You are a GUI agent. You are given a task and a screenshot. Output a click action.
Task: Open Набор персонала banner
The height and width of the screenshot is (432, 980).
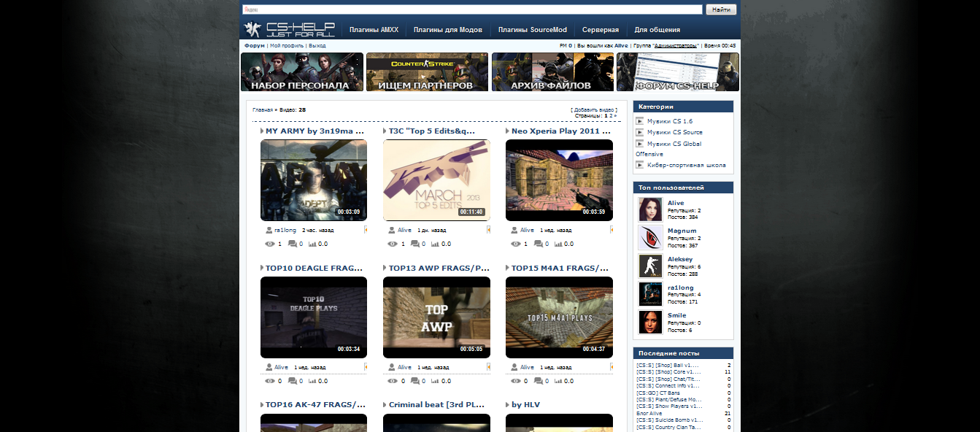302,72
